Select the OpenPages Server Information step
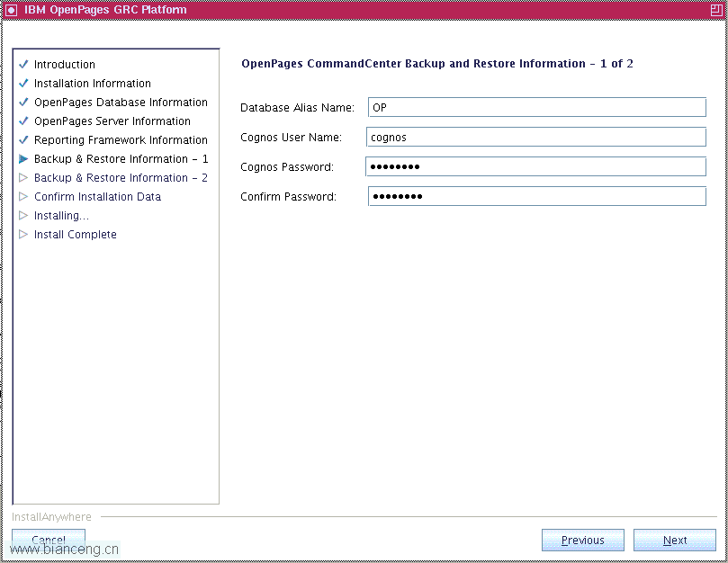The height and width of the screenshot is (563, 728). pyautogui.click(x=112, y=121)
